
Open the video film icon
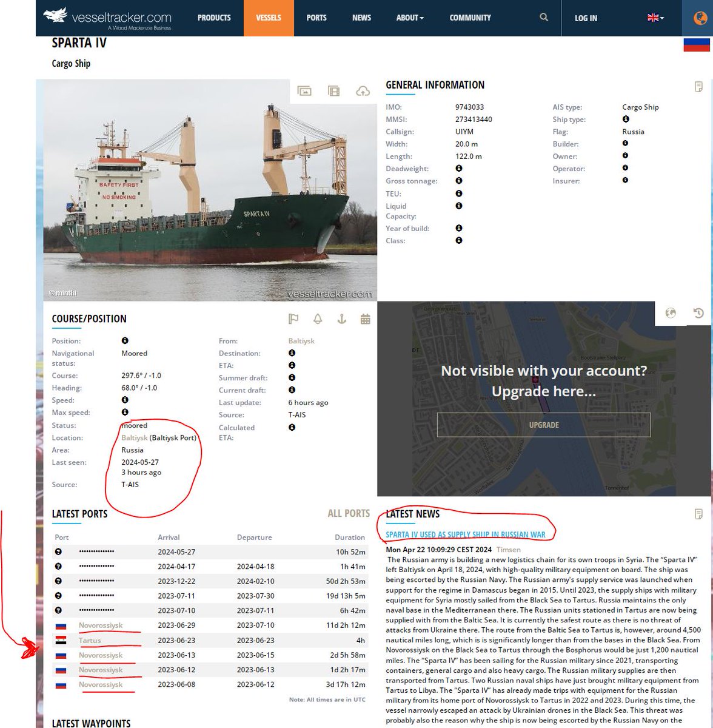(x=333, y=91)
